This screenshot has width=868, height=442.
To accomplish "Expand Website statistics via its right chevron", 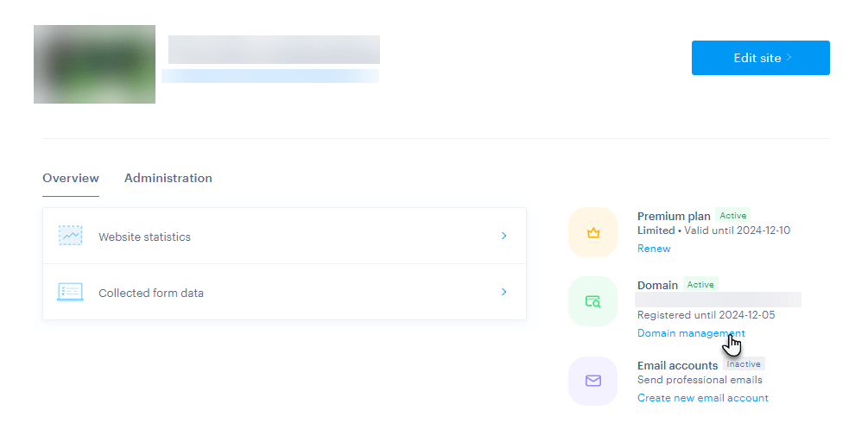I will 504,236.
